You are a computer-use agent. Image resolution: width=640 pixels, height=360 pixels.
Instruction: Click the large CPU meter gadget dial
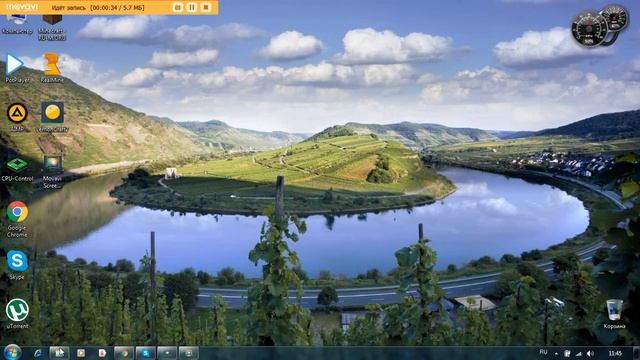point(589,29)
